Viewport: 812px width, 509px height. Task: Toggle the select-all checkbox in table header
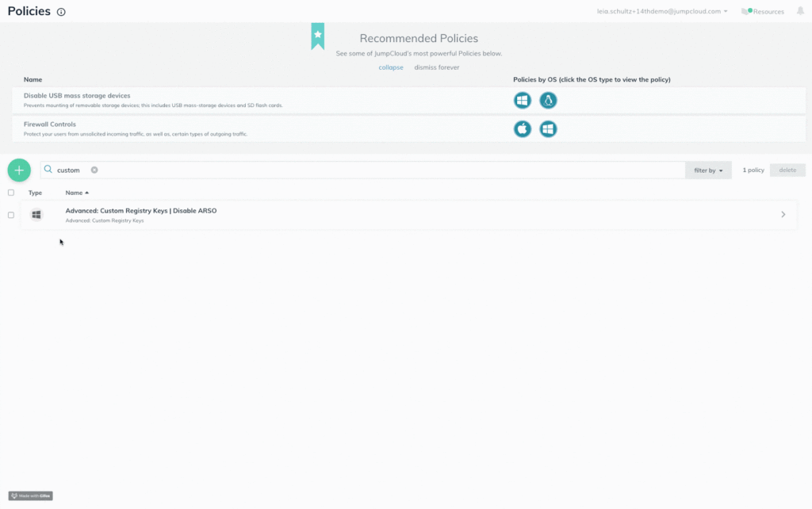[11, 193]
